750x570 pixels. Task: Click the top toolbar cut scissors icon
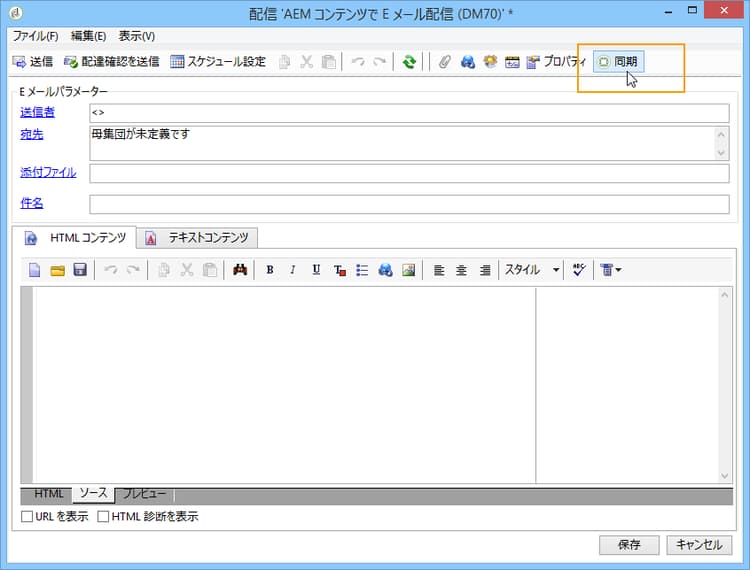307,62
